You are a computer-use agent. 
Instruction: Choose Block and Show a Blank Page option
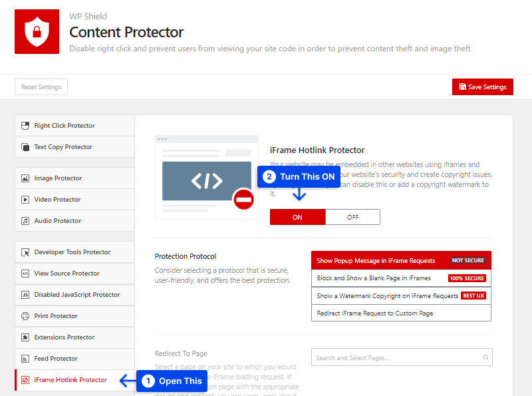point(401,278)
